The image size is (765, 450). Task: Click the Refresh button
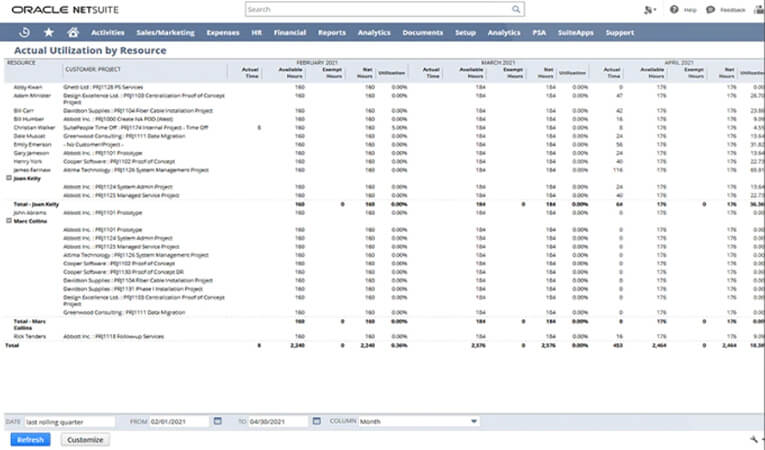point(30,440)
